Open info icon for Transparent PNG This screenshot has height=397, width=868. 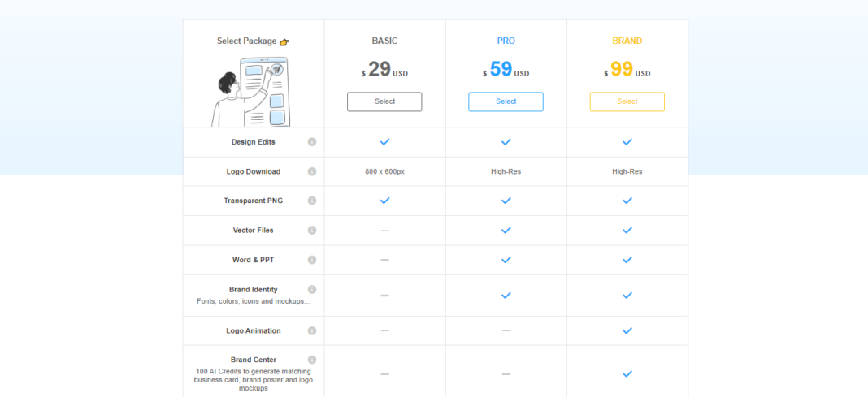point(312,201)
